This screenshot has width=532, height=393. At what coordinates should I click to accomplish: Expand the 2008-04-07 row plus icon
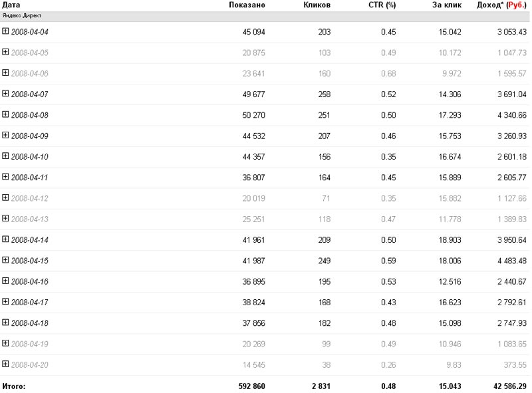pyautogui.click(x=5, y=93)
